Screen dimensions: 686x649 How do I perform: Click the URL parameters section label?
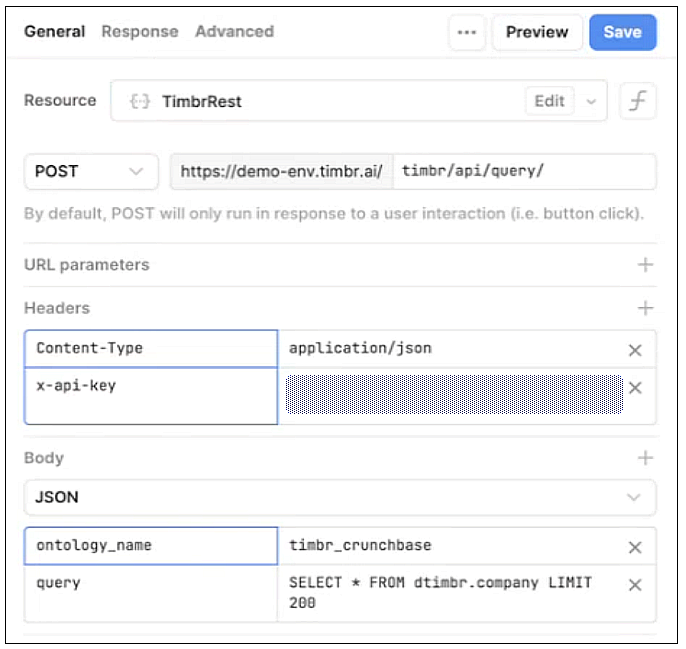pyautogui.click(x=87, y=265)
